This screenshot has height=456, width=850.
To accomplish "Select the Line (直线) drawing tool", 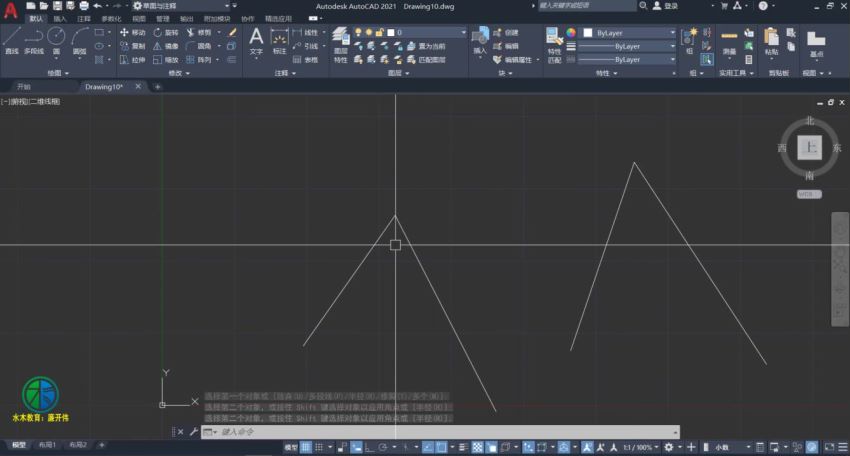I will point(11,41).
